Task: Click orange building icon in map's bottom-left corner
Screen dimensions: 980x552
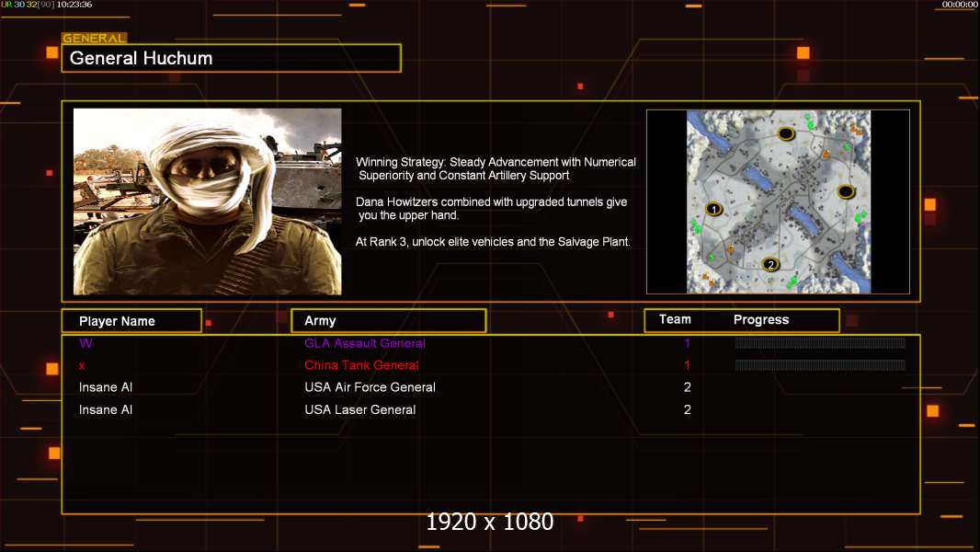Action: 705,276
